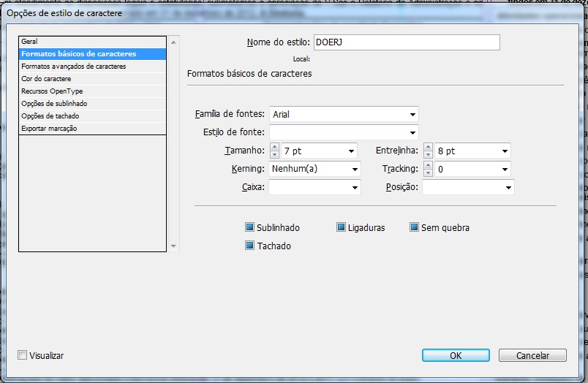The width and height of the screenshot is (588, 383).
Task: Toggle the Ligaduras checkbox
Action: coord(341,227)
